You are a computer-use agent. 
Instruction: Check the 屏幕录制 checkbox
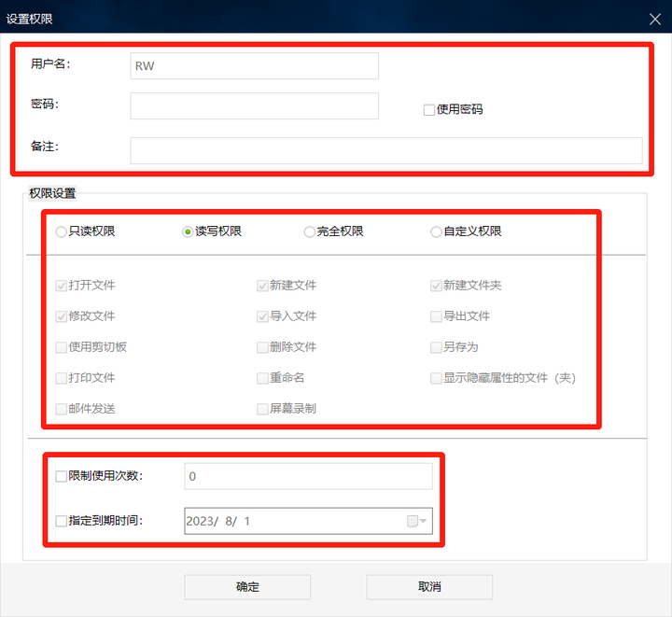[x=262, y=409]
